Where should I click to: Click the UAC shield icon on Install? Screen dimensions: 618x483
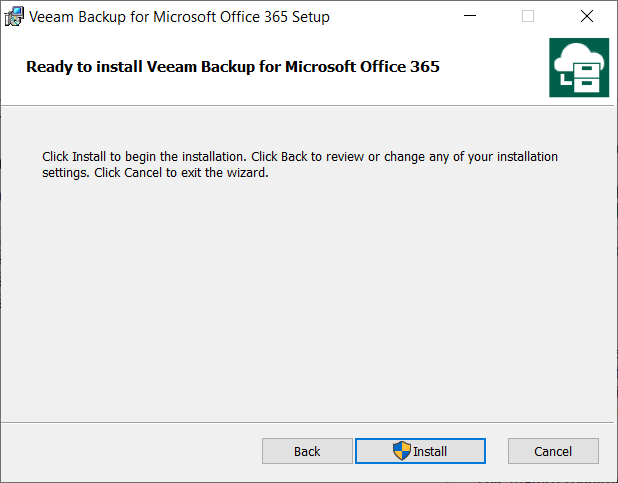(402, 451)
